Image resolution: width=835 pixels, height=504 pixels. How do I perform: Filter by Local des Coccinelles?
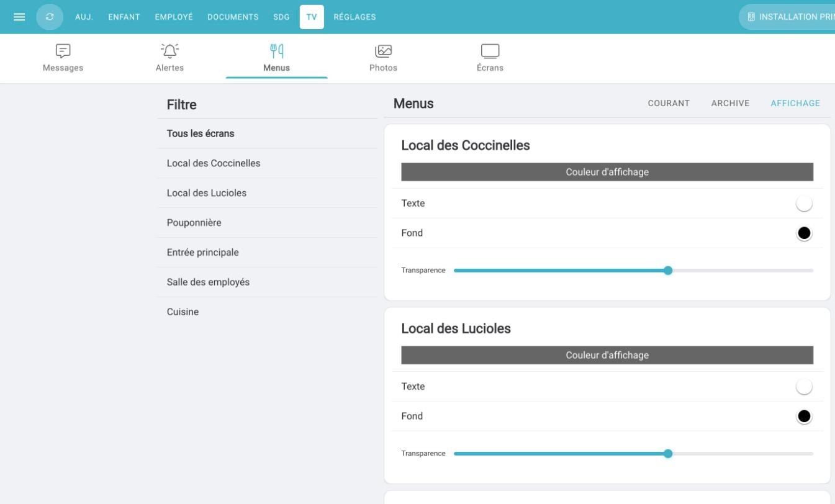[x=267, y=163]
